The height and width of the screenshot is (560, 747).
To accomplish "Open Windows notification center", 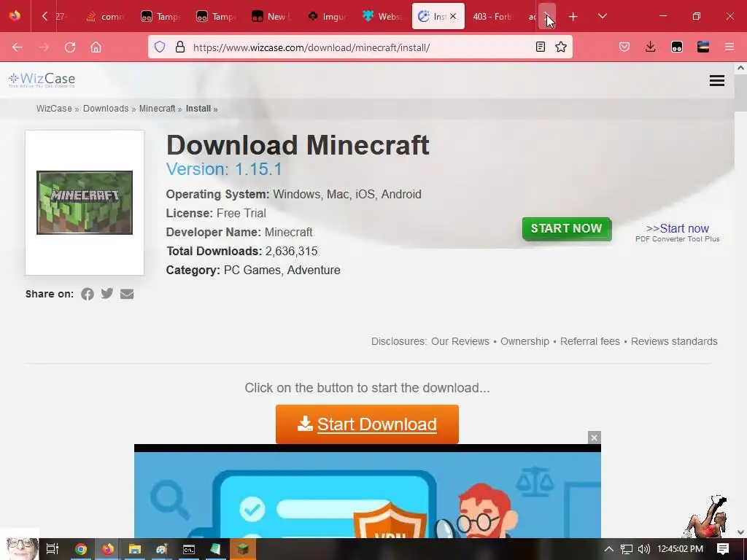I will coord(723,549).
